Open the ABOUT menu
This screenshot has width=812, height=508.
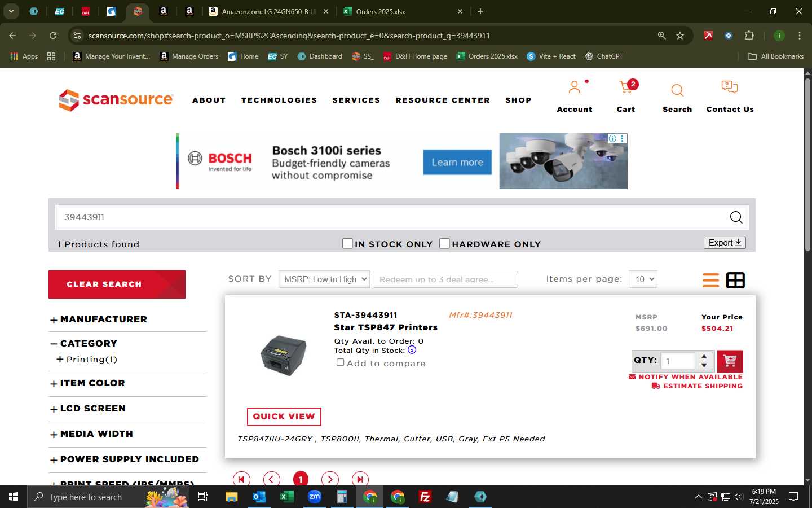coord(209,100)
